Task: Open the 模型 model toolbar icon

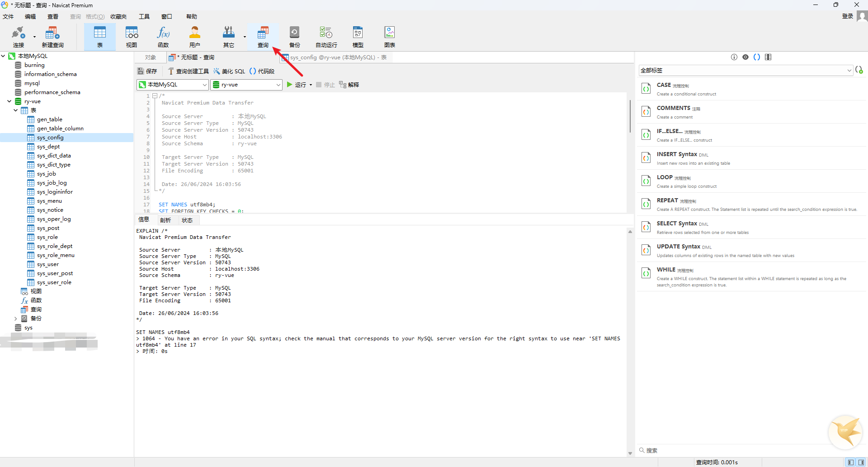Action: click(x=358, y=37)
